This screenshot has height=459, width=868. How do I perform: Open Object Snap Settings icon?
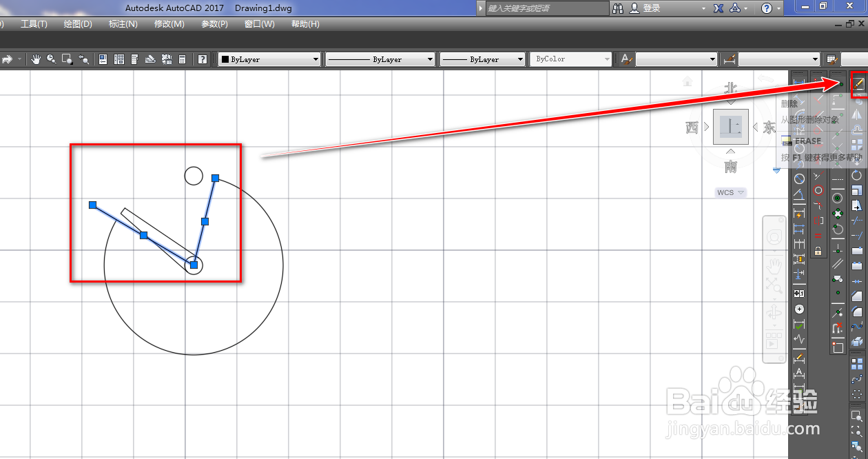tap(838, 348)
